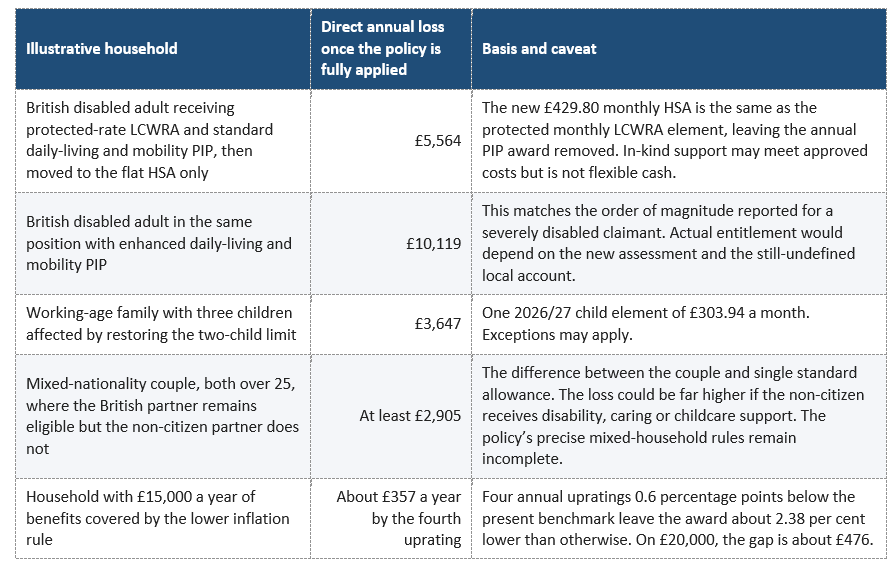
Task: Click the enhanced daily-living PIP household cell
Action: [x=163, y=244]
